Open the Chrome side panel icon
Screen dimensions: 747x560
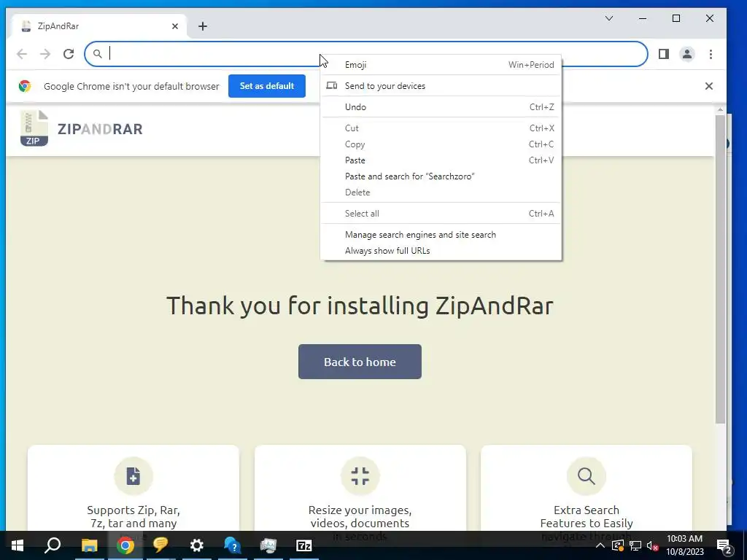(x=664, y=54)
